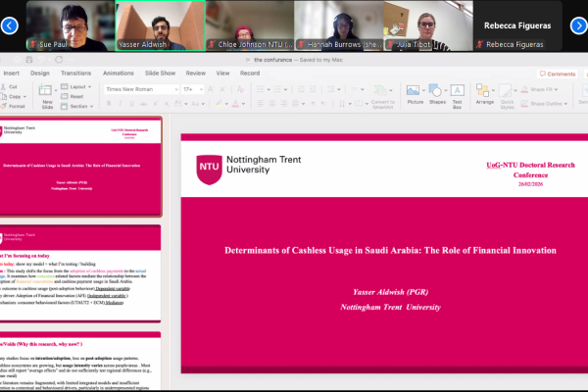The width and height of the screenshot is (588, 392).
Task: Toggle Underline formatting
Action: coord(131,103)
